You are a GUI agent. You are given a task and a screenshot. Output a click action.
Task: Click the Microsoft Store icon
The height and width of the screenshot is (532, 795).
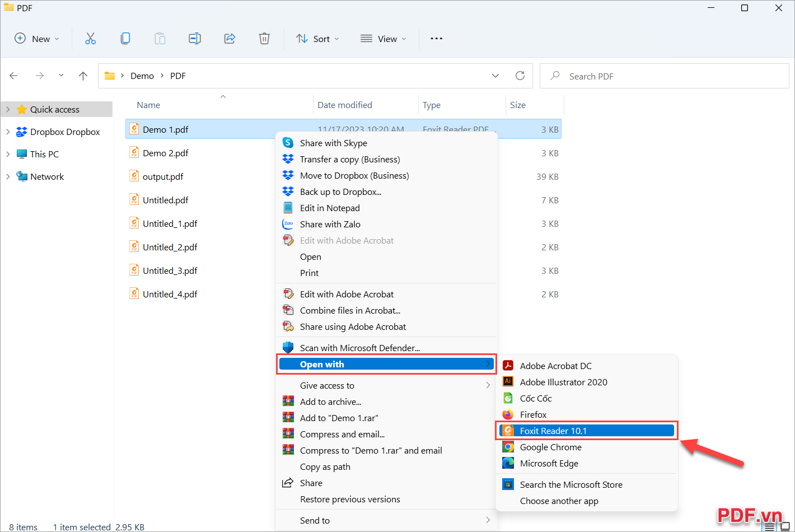point(508,484)
